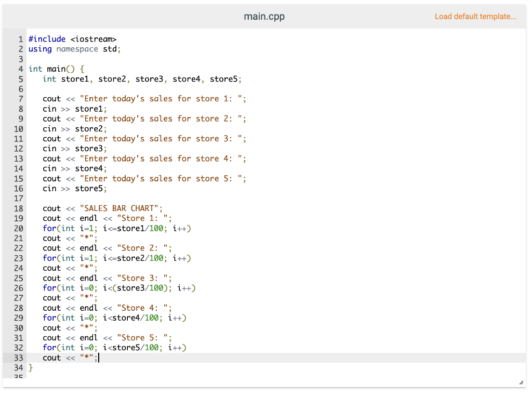Click the store 5 sales prompt string

pyautogui.click(x=161, y=179)
